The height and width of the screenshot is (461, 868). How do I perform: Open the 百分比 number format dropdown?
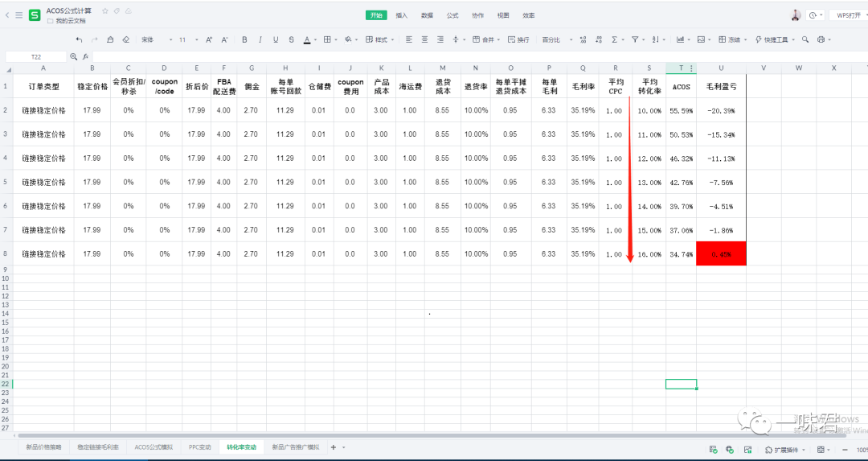click(x=554, y=39)
